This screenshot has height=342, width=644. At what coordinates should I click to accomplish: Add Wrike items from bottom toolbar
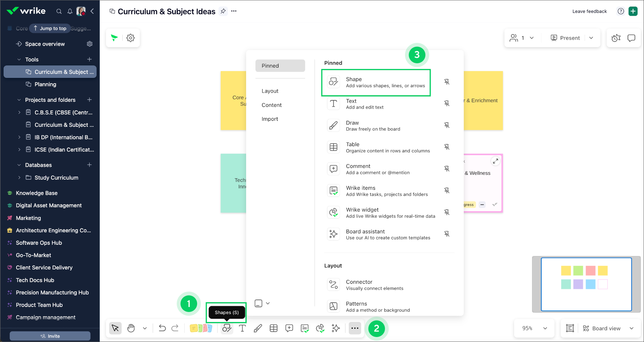tap(305, 328)
